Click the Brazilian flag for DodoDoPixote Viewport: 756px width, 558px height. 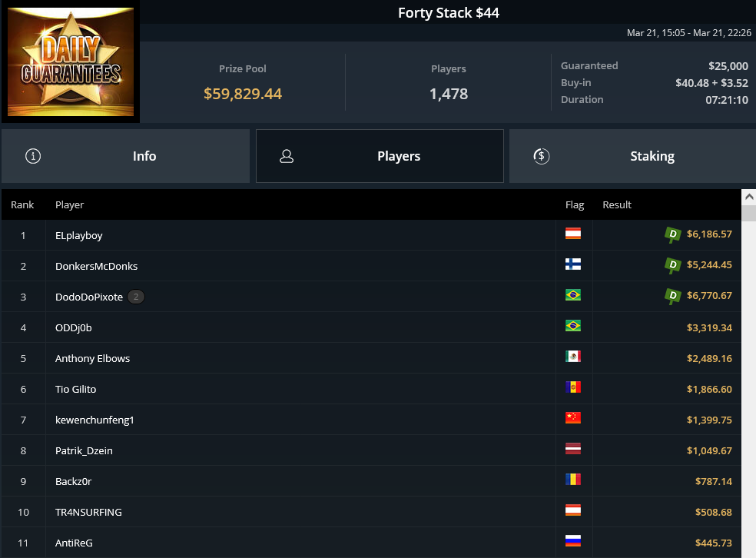[x=573, y=294]
